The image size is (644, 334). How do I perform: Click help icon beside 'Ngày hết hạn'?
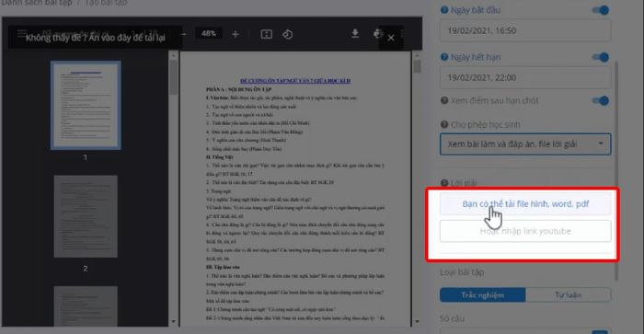click(444, 57)
